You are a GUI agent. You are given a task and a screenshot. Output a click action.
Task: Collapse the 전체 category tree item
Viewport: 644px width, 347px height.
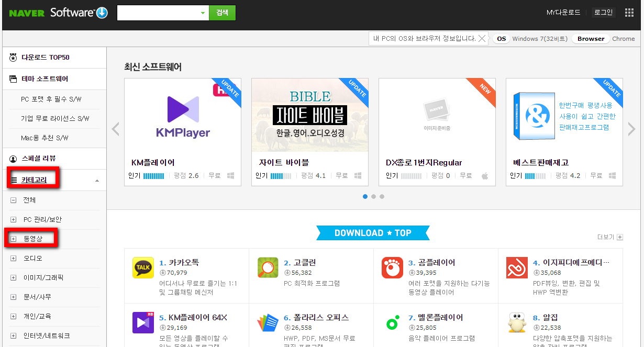(14, 200)
